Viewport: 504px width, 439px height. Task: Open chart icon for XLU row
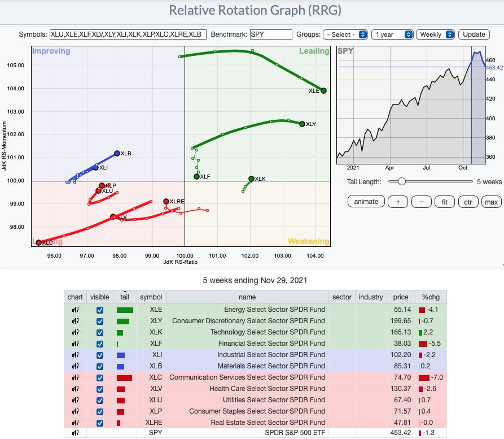[75, 400]
